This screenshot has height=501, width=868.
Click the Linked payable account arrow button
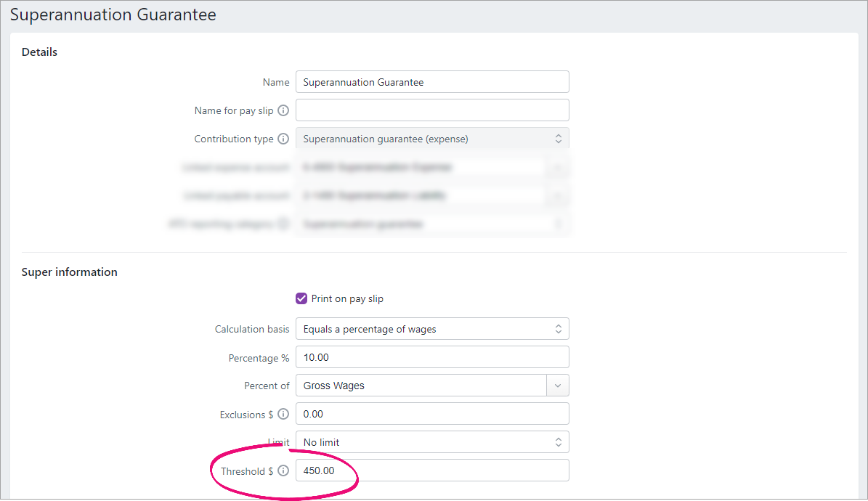coord(557,196)
